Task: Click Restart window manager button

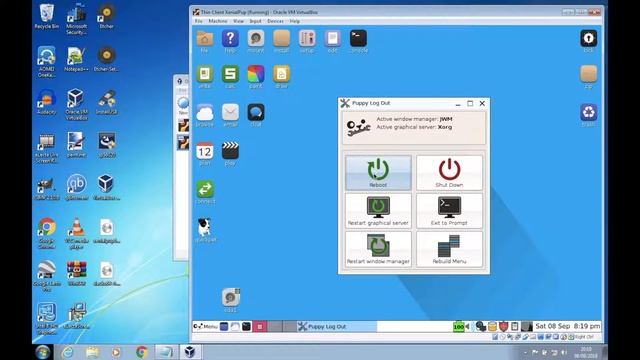Action: (378, 249)
